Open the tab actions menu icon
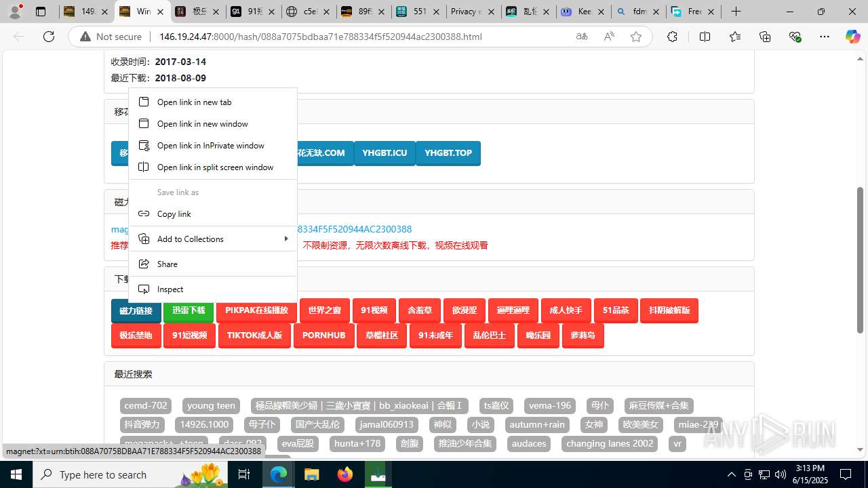868x488 pixels. point(41,12)
